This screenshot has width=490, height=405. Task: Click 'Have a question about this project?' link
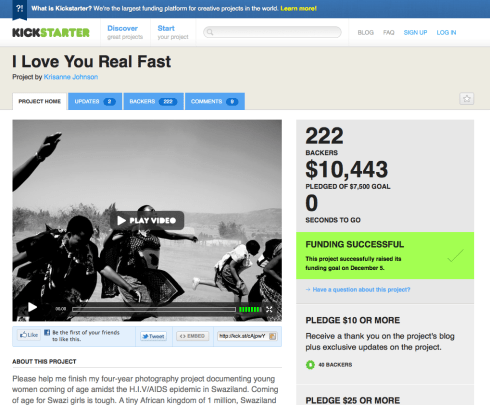point(361,290)
